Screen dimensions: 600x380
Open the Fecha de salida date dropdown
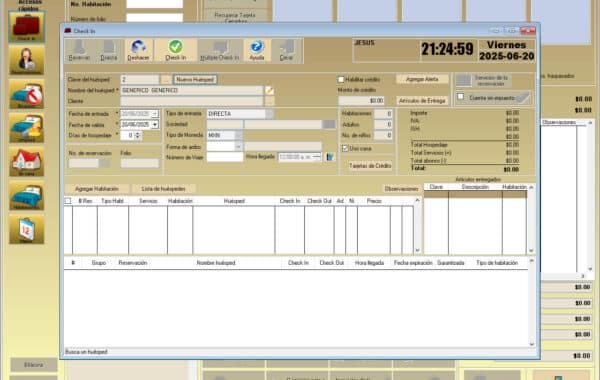coord(155,125)
